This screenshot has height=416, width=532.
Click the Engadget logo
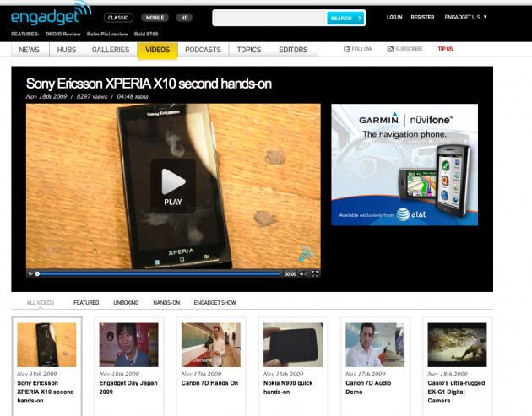coord(51,14)
